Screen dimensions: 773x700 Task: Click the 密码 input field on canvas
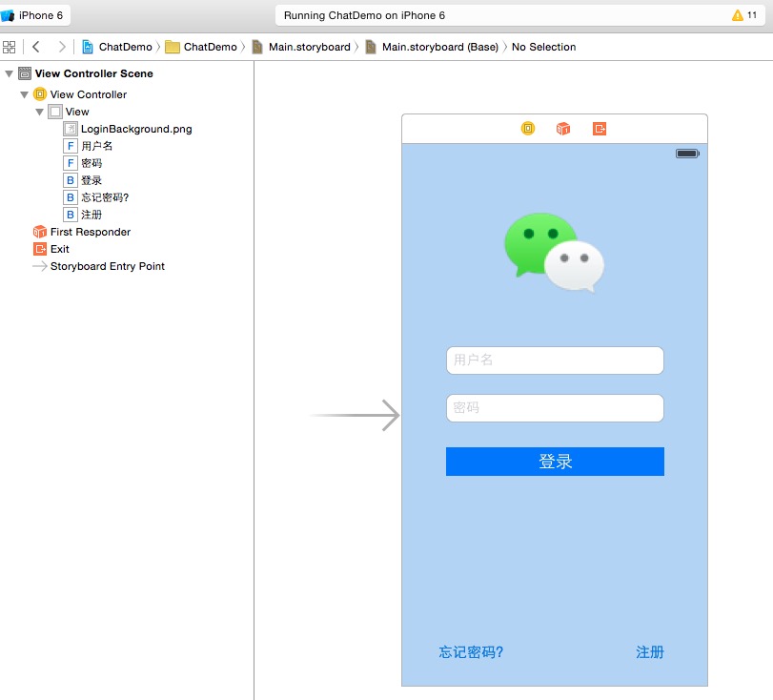click(x=555, y=408)
